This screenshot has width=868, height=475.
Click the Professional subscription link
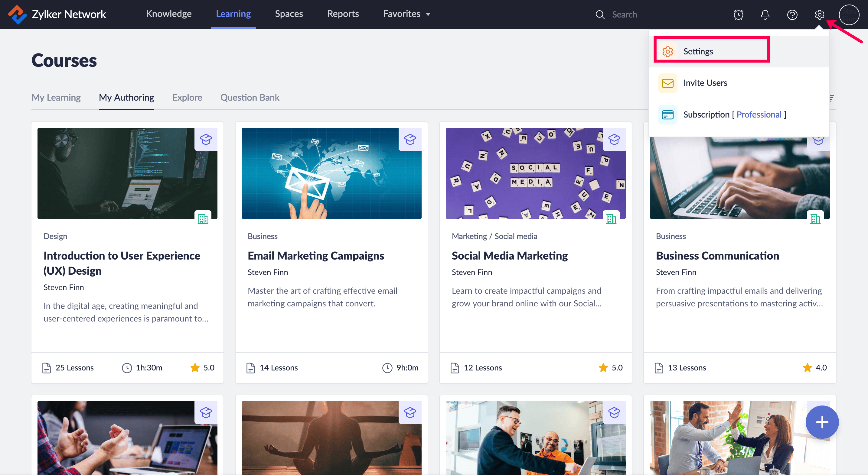759,115
